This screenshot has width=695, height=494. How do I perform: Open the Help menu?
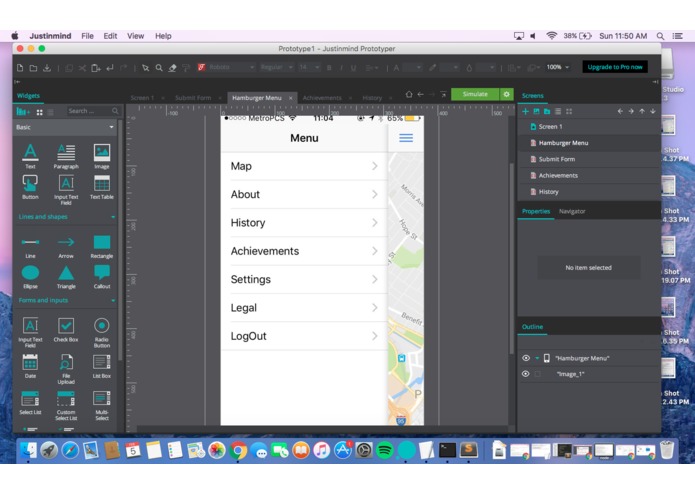pyautogui.click(x=163, y=36)
